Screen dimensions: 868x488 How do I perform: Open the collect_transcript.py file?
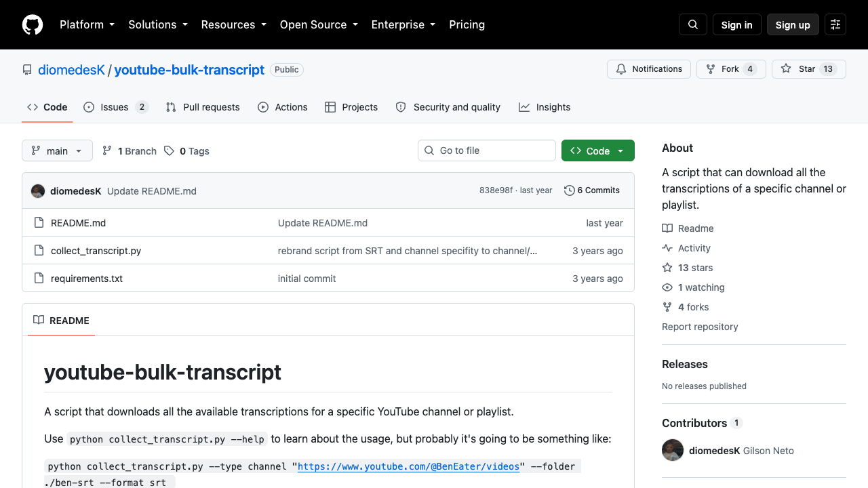tap(96, 251)
